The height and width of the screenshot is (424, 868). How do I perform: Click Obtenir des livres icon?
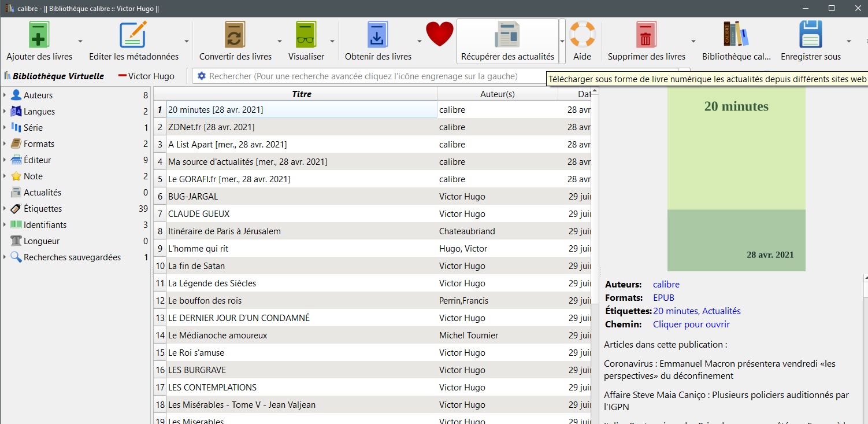coord(378,35)
